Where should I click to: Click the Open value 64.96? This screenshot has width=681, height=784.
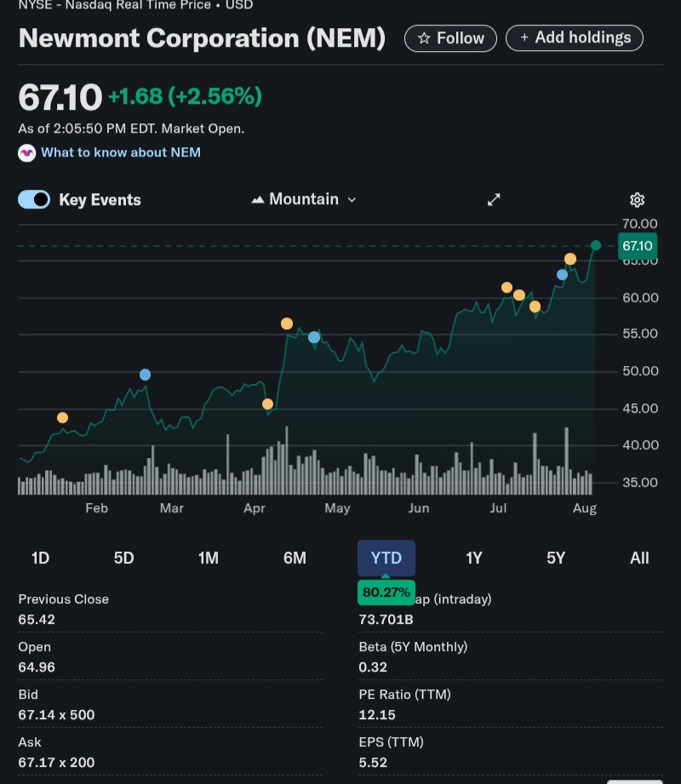pos(37,667)
